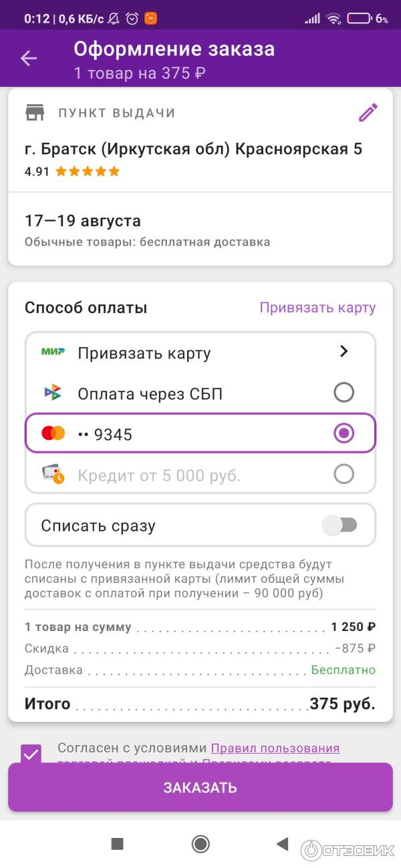Uncheck the terms agreement checkbox
Screen dimensions: 401x868
coord(31,754)
